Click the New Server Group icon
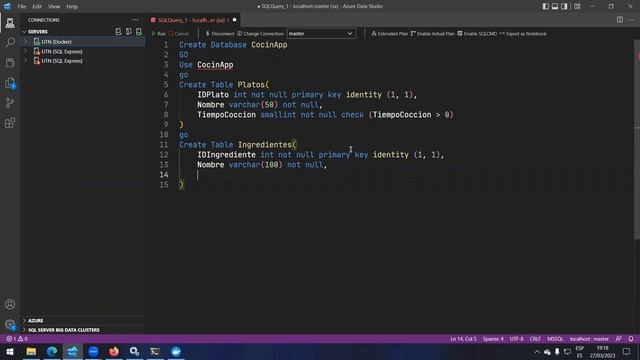The image size is (640, 360). (x=129, y=31)
